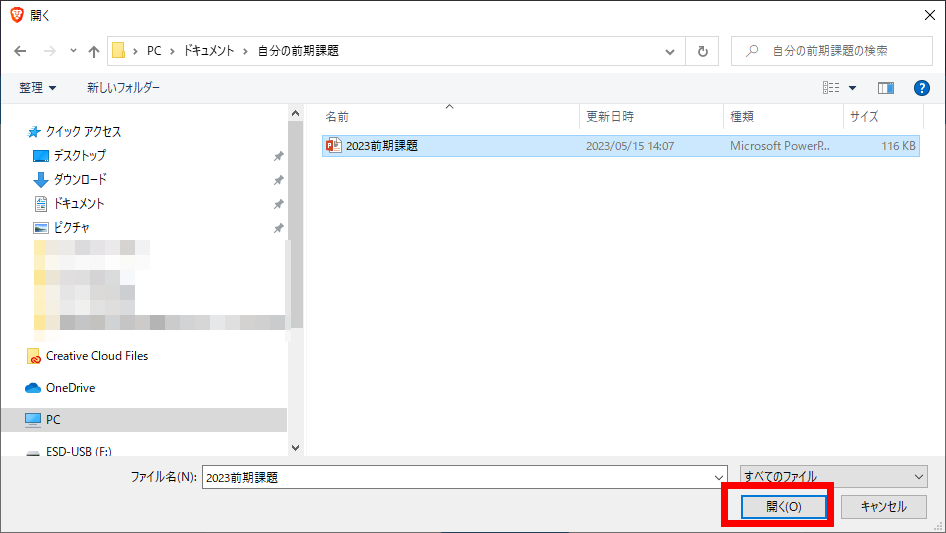Navigate up one folder level
This screenshot has height=533, width=946.
coord(94,51)
